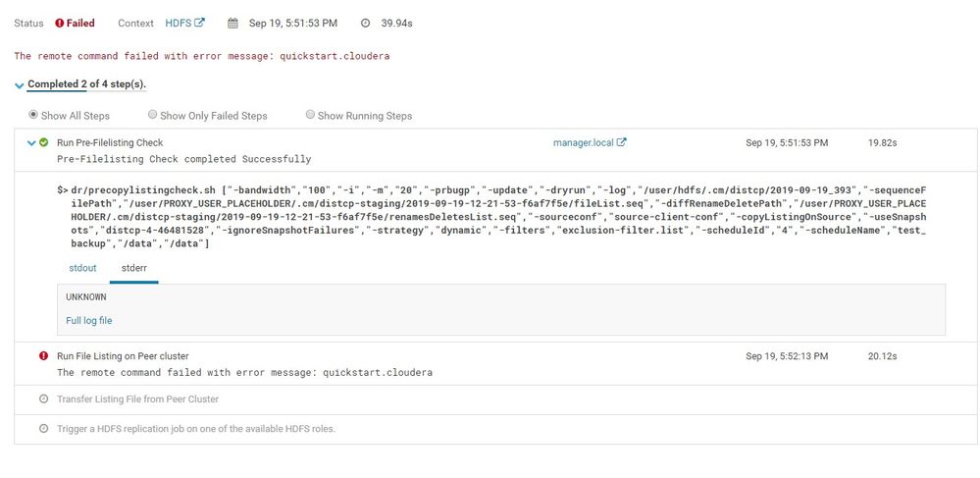Switch to the stdout tab
This screenshot has width=980, height=478.
(82, 268)
